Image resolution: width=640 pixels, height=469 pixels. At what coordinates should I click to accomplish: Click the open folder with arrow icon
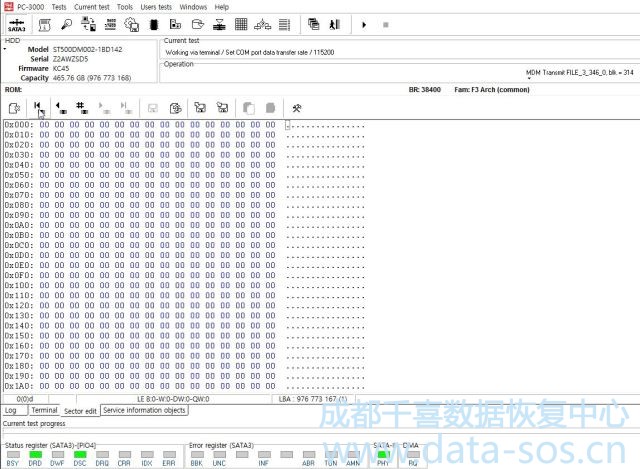pyautogui.click(x=198, y=24)
